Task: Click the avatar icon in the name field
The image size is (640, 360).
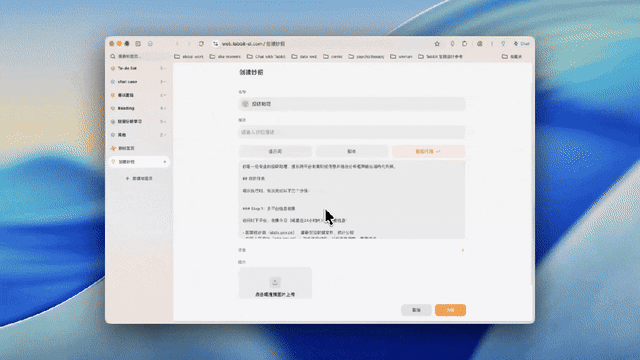Action: [245, 104]
